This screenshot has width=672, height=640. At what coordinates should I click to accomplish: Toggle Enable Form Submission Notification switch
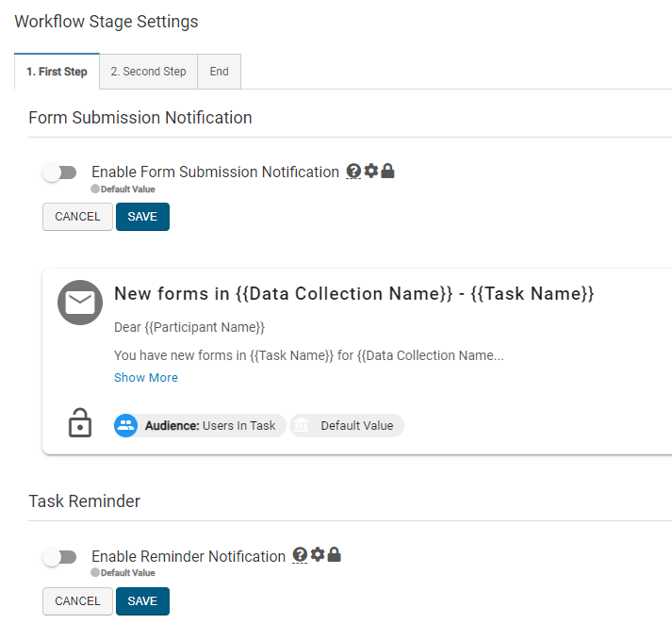point(60,172)
